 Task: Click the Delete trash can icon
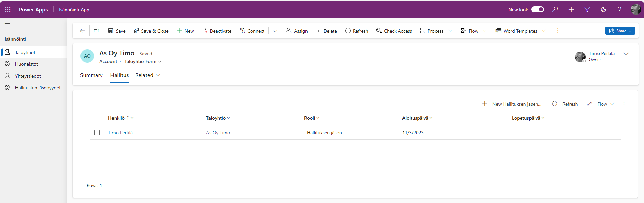(318, 31)
